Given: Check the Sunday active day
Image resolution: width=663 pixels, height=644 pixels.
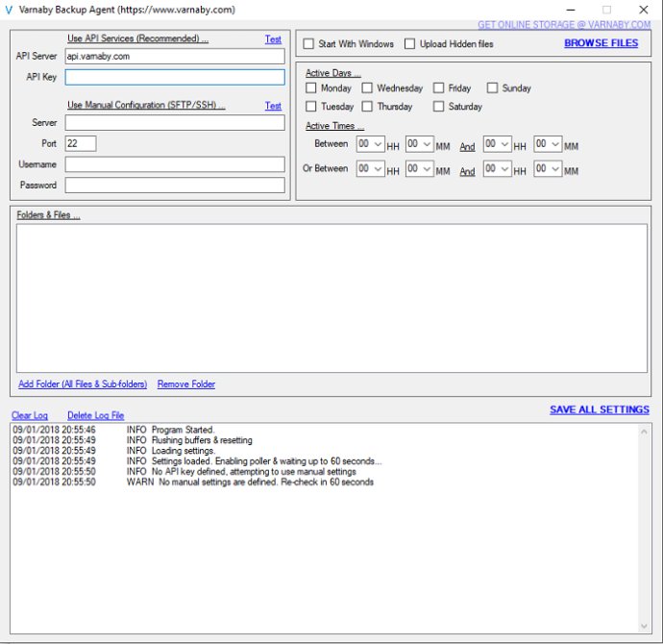Looking at the screenshot, I should coord(492,88).
